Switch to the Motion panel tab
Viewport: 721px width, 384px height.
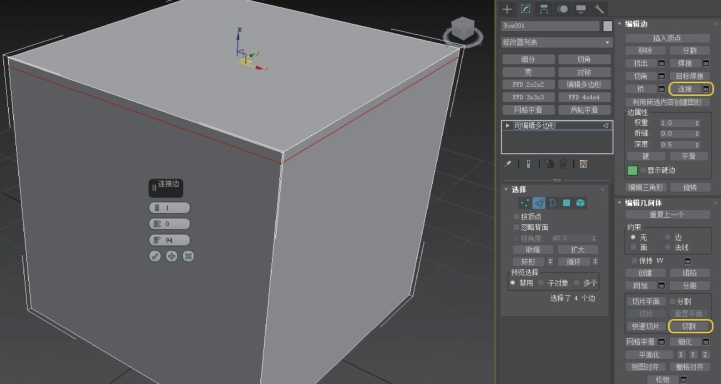pyautogui.click(x=562, y=9)
